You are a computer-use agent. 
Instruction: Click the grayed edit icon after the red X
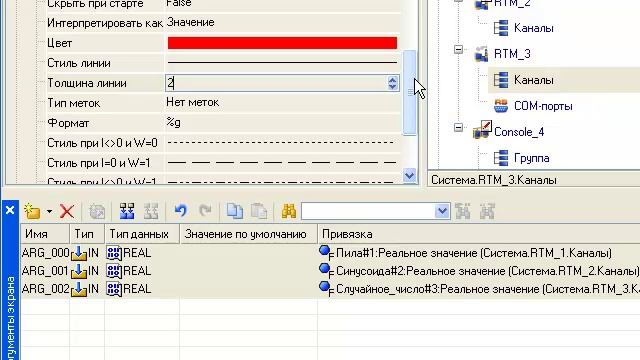(x=97, y=211)
